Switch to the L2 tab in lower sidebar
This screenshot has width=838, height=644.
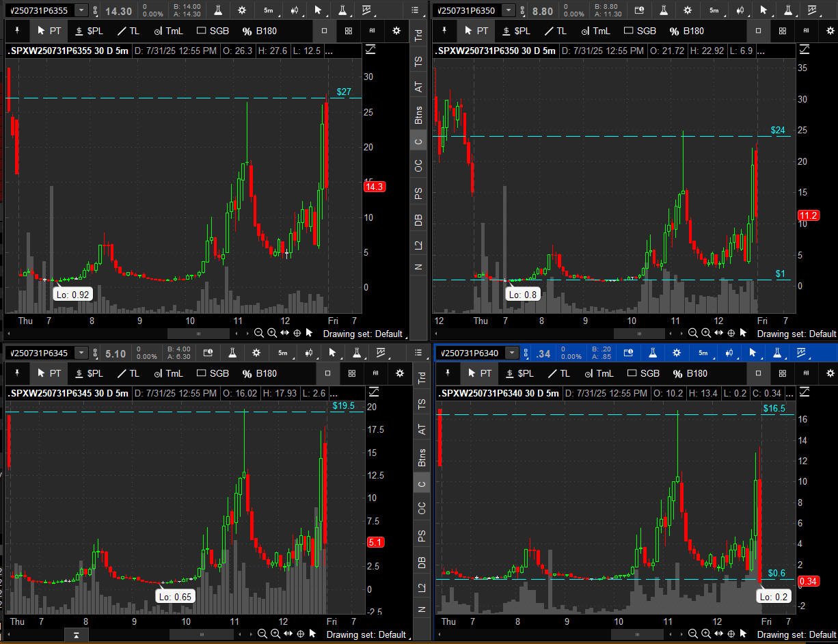click(x=421, y=588)
